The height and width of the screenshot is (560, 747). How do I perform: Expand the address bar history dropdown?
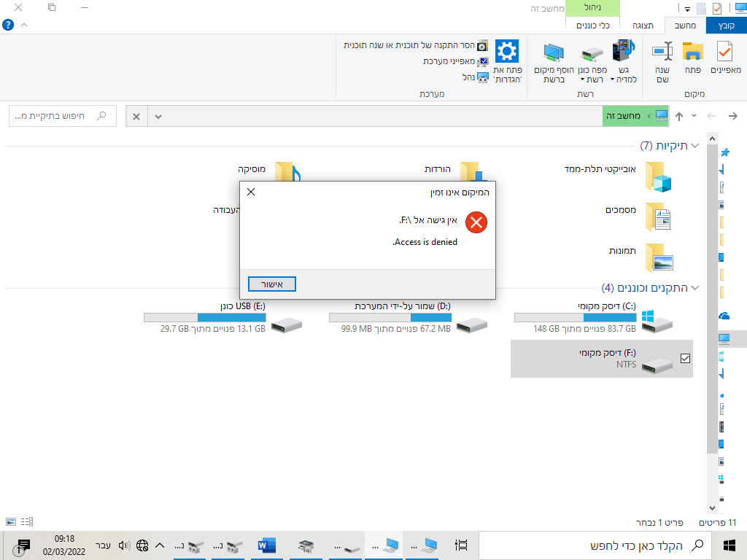coord(158,116)
